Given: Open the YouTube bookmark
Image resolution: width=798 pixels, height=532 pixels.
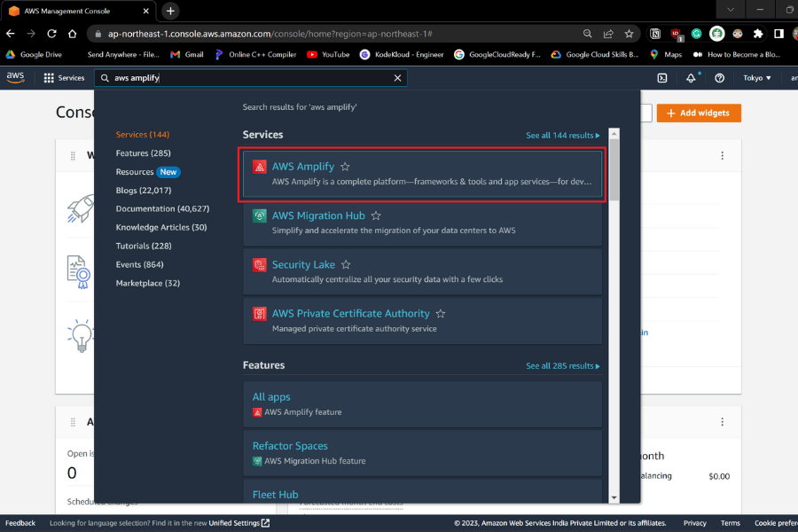Looking at the screenshot, I should pos(328,54).
